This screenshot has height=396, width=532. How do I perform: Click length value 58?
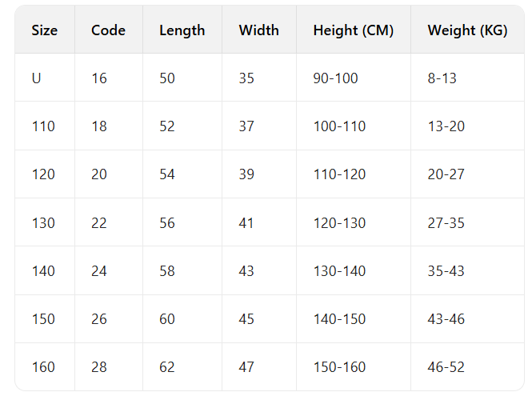167,271
